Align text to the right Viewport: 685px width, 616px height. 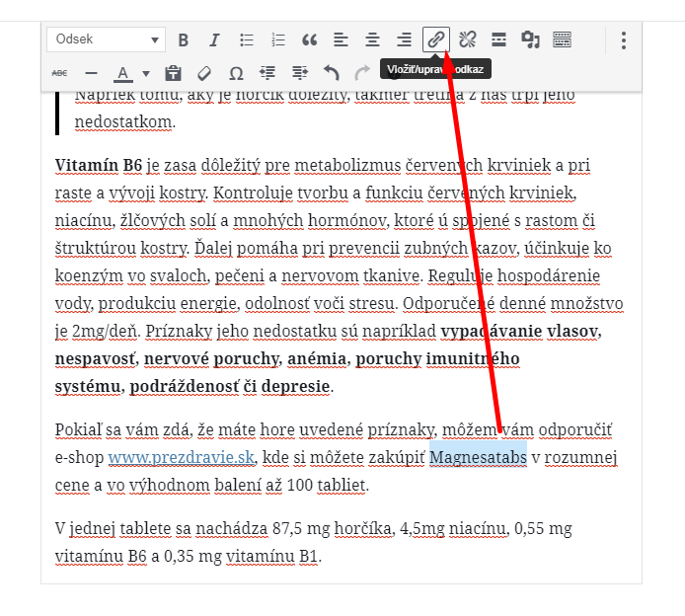click(404, 39)
